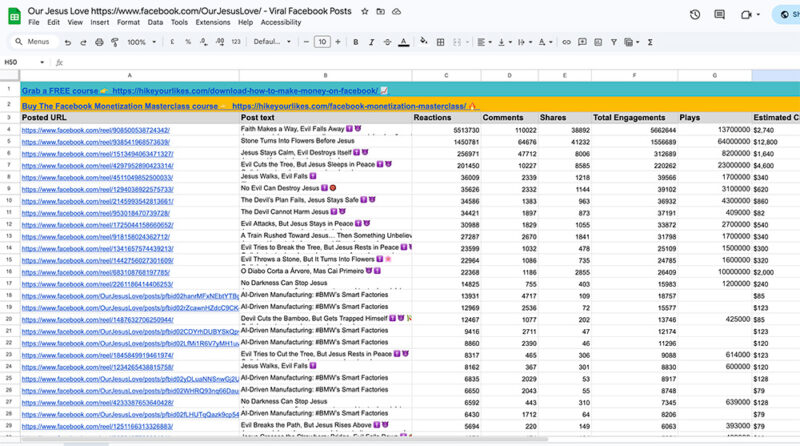Click the undo icon in toolbar
Screen dimensions: 800x446
point(67,42)
